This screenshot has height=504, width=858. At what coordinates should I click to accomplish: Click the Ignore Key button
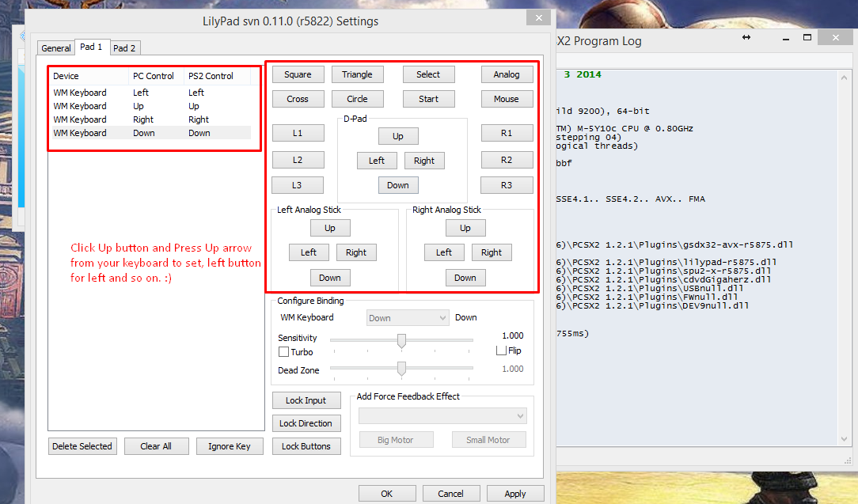coord(230,446)
